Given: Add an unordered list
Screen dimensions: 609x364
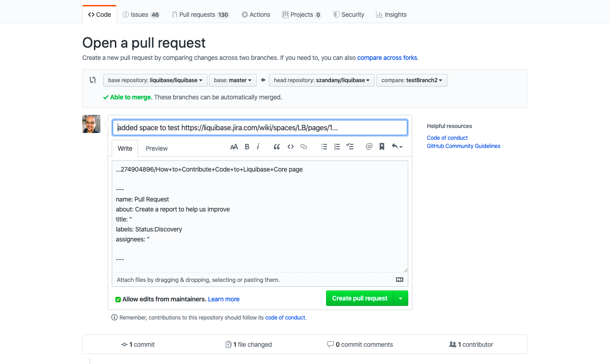Looking at the screenshot, I should pyautogui.click(x=324, y=146).
